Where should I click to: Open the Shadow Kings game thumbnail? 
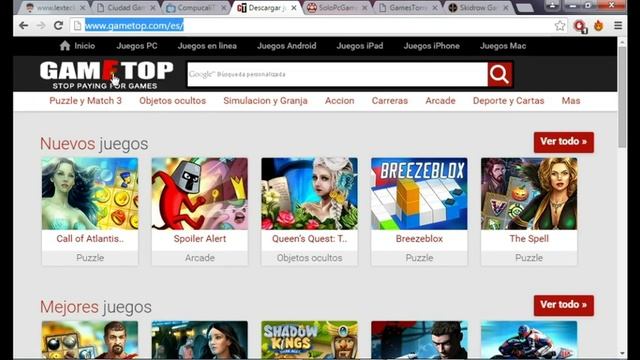click(x=309, y=340)
